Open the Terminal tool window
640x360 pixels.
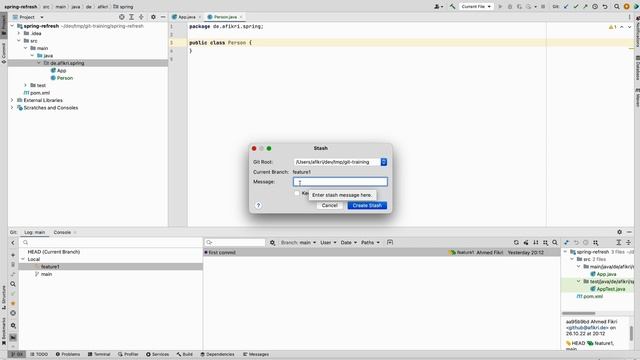pos(99,354)
